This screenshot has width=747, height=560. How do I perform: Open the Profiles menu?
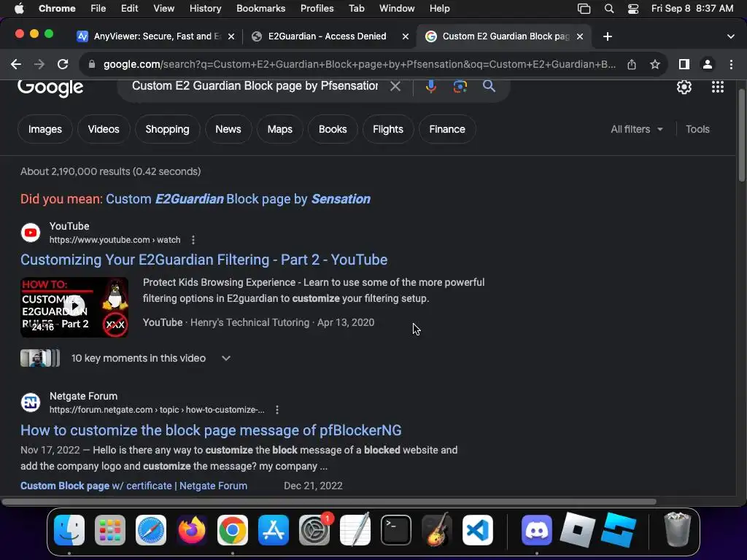pos(317,9)
